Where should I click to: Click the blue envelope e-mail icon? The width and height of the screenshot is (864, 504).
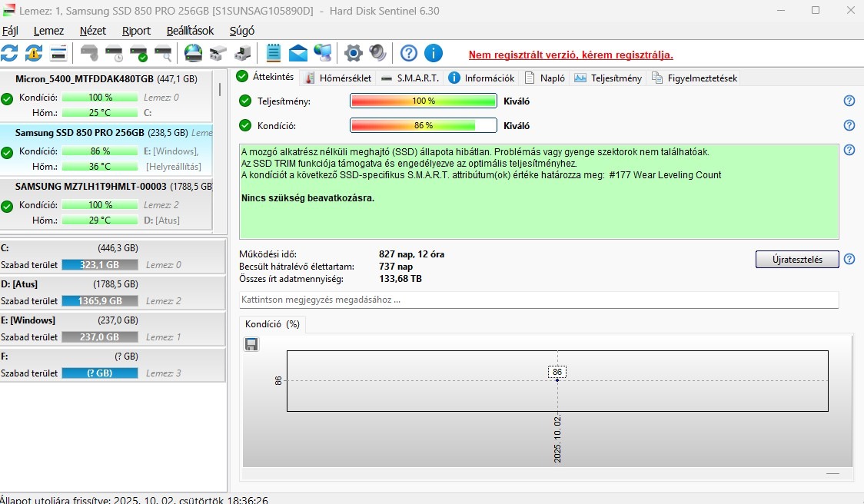coord(298,53)
